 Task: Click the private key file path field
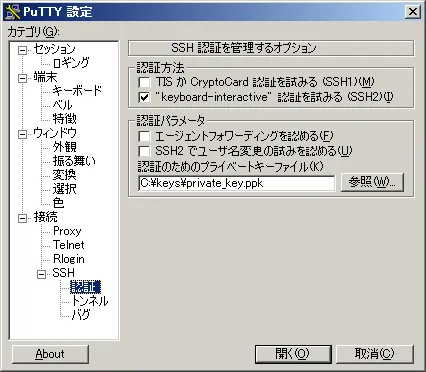[236, 183]
